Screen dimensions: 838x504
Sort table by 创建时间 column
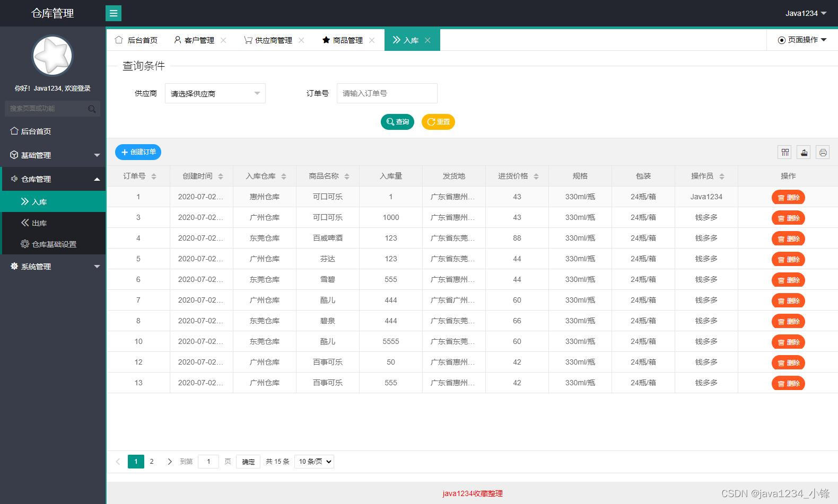coord(221,176)
